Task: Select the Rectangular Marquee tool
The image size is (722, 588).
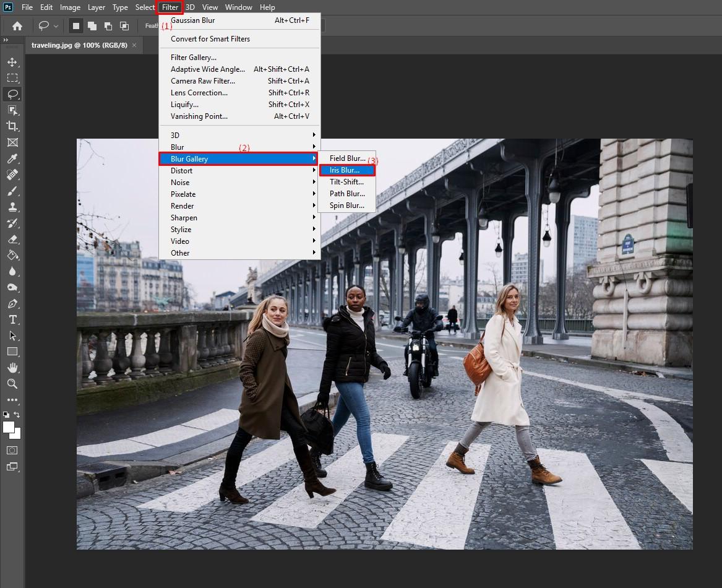Action: tap(12, 78)
